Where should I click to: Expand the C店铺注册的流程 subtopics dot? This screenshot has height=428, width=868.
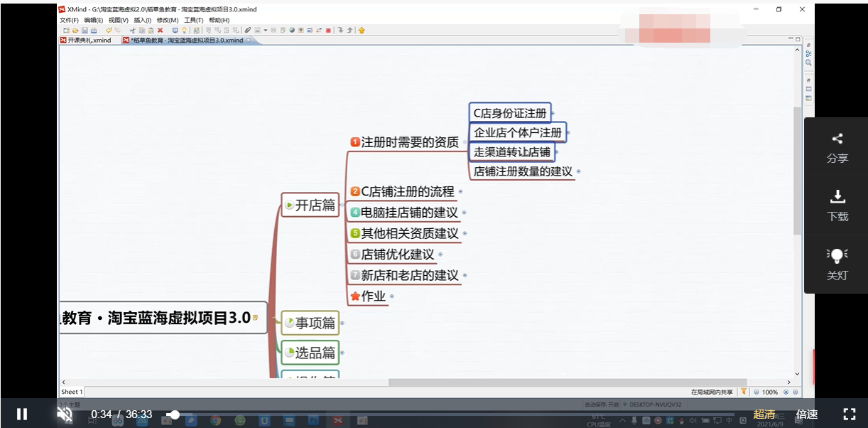pos(461,192)
